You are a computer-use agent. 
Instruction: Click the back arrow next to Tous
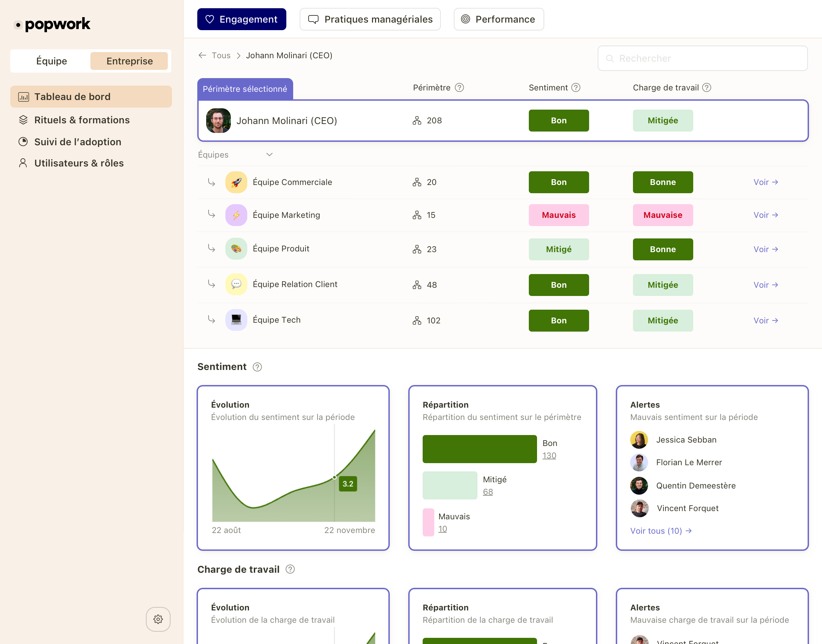202,55
